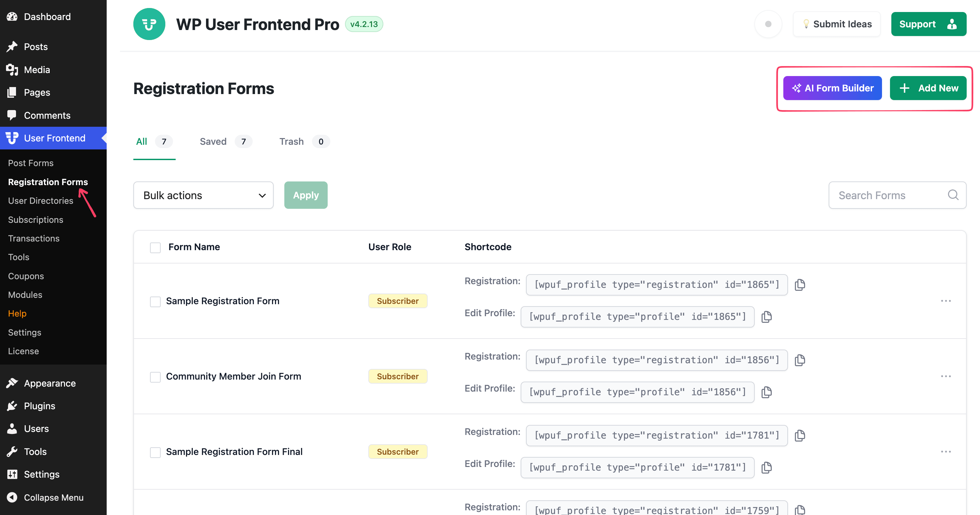Open the Sample Registration Form link

tap(223, 301)
